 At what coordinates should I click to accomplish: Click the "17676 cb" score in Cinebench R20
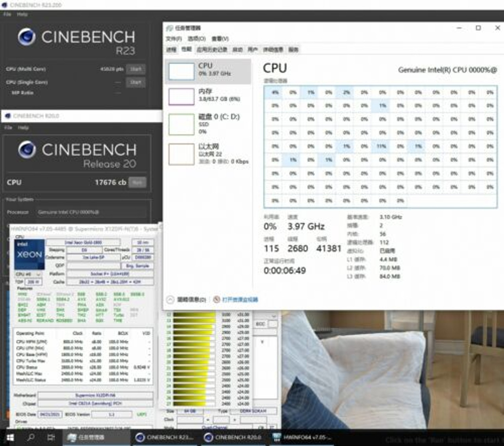pos(110,182)
